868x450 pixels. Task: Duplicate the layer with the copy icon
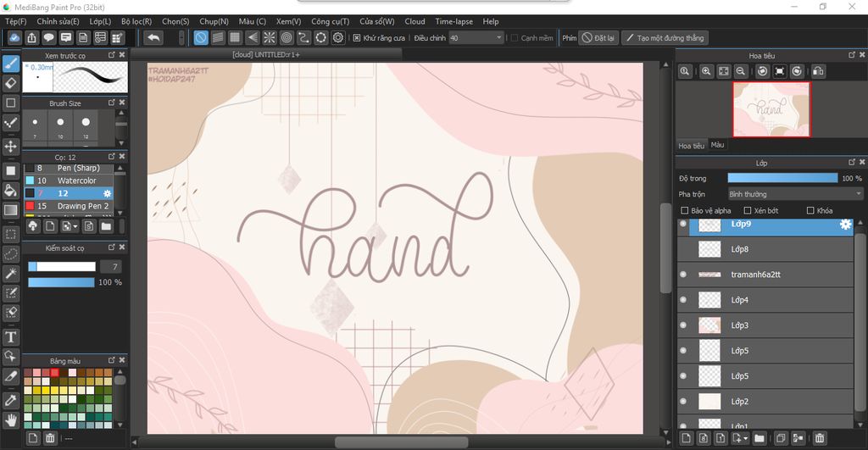coord(781,438)
